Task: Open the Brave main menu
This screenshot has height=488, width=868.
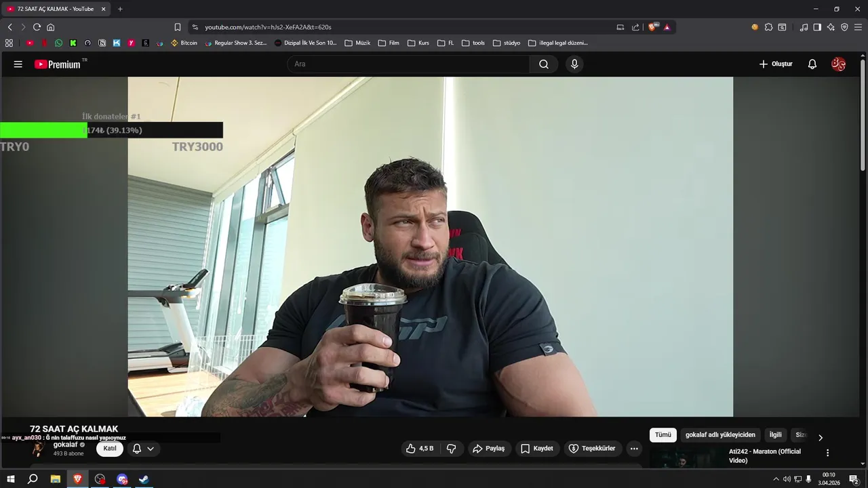Action: [x=859, y=27]
